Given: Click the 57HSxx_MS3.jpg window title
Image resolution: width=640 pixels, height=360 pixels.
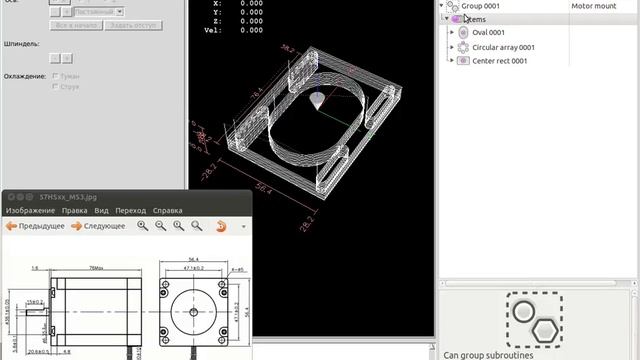Looking at the screenshot, I should [x=68, y=197].
